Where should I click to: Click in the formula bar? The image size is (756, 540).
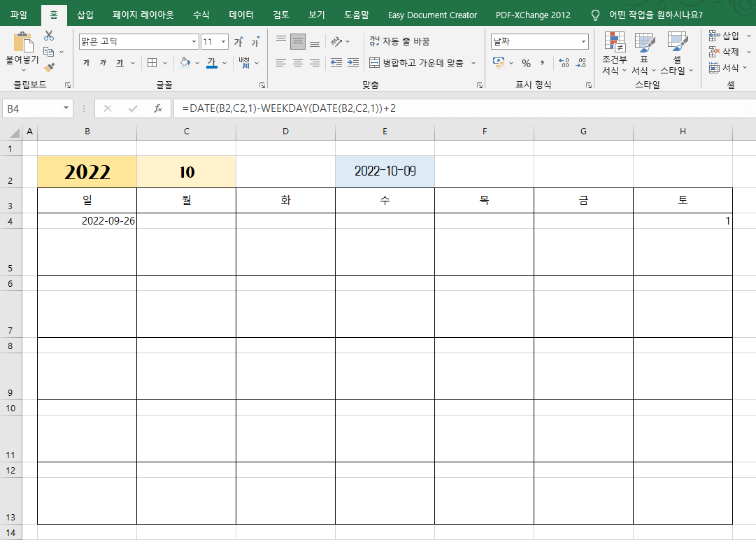coord(465,108)
